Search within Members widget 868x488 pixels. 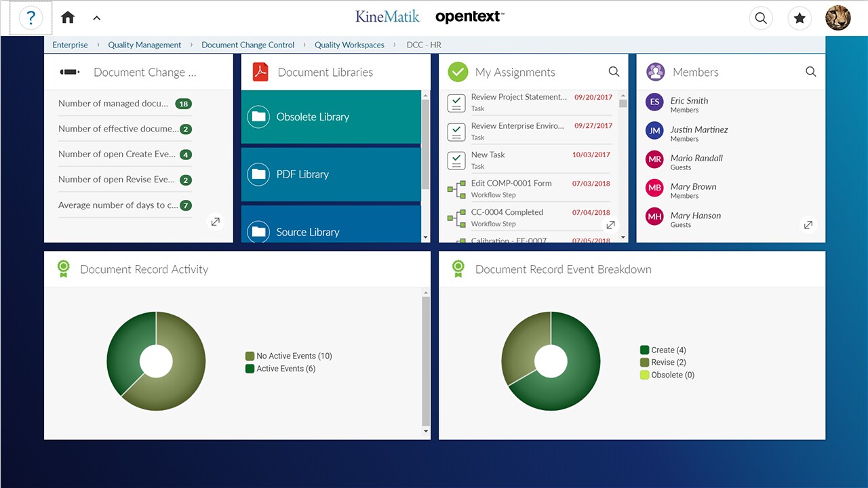[x=810, y=72]
